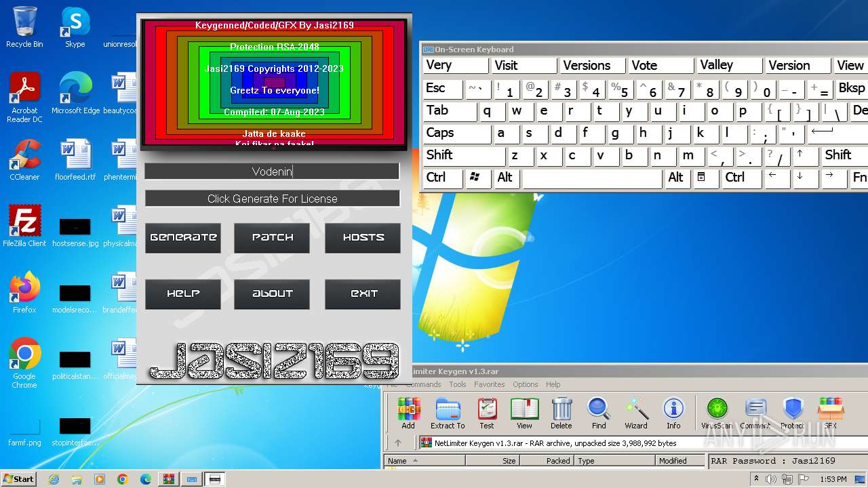The image size is (868, 488).
Task: Select word prediction 'Vote' on keyboard
Action: (x=661, y=66)
